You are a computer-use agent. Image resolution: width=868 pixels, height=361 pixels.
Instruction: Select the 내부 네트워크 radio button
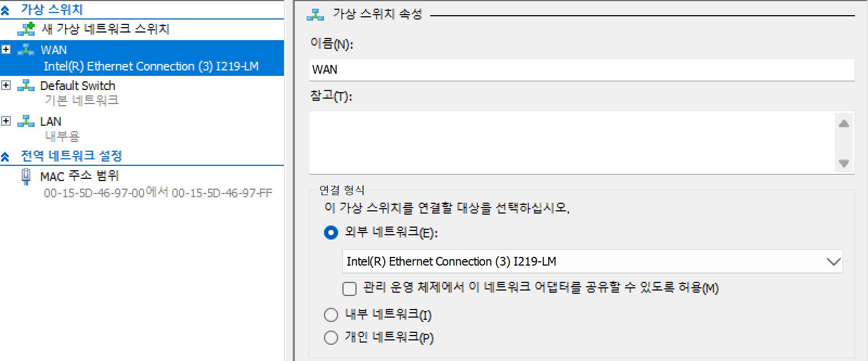[331, 314]
